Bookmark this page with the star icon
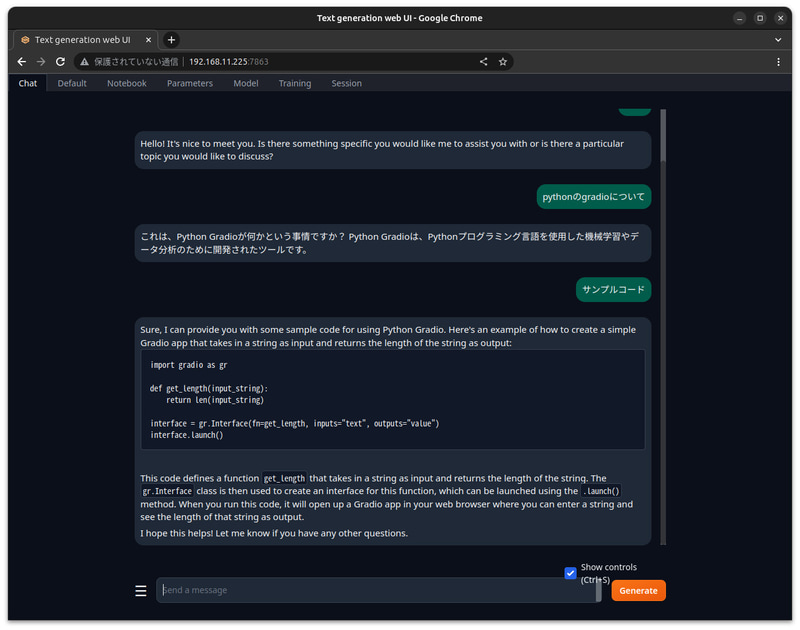Screen dimensions: 800x630 click(x=503, y=61)
